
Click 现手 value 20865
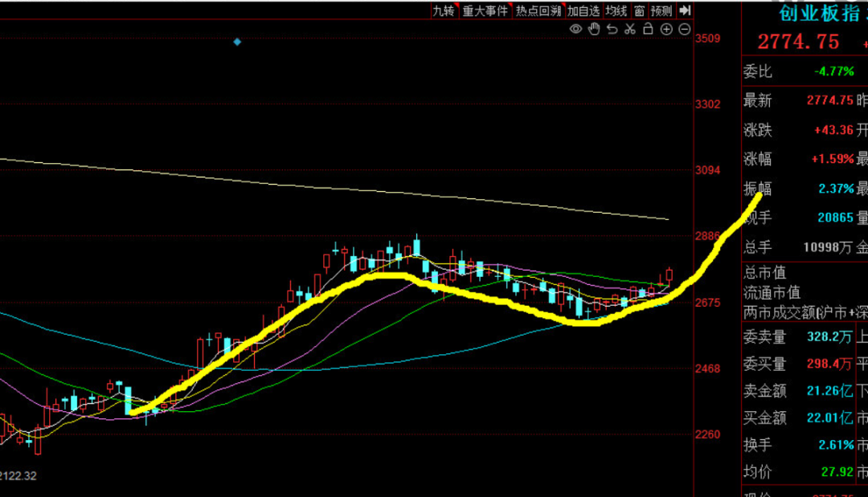click(x=836, y=218)
